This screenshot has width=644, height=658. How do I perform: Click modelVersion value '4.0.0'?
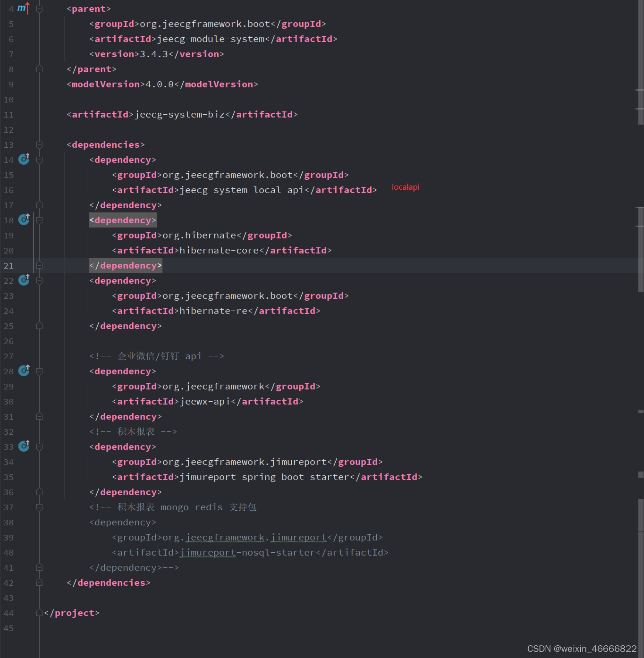point(160,84)
